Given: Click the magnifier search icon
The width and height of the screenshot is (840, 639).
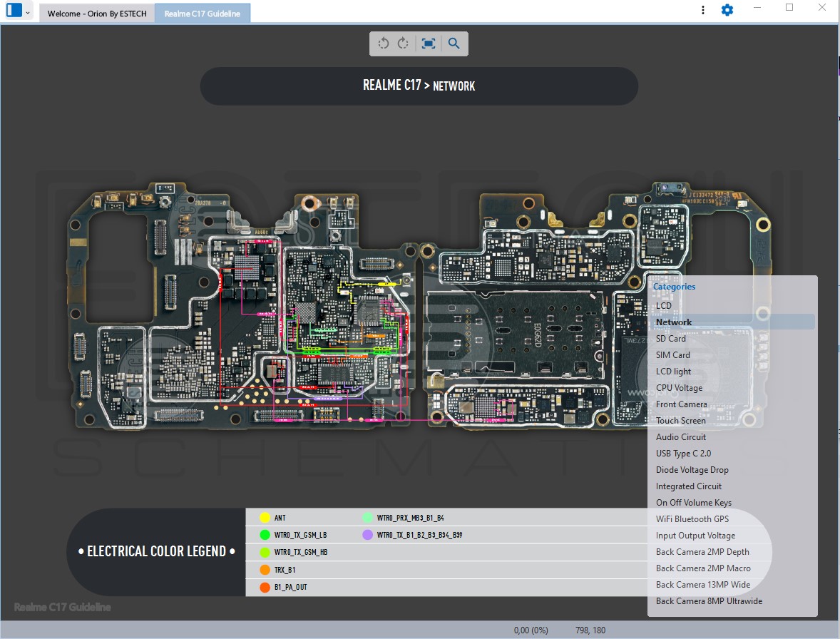Looking at the screenshot, I should (x=454, y=44).
